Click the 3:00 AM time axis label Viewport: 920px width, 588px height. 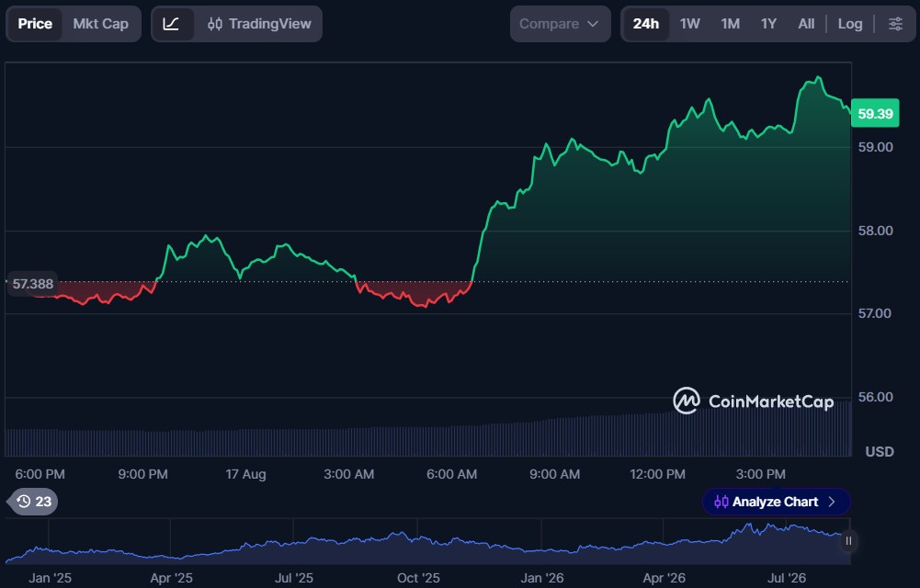[x=349, y=474]
